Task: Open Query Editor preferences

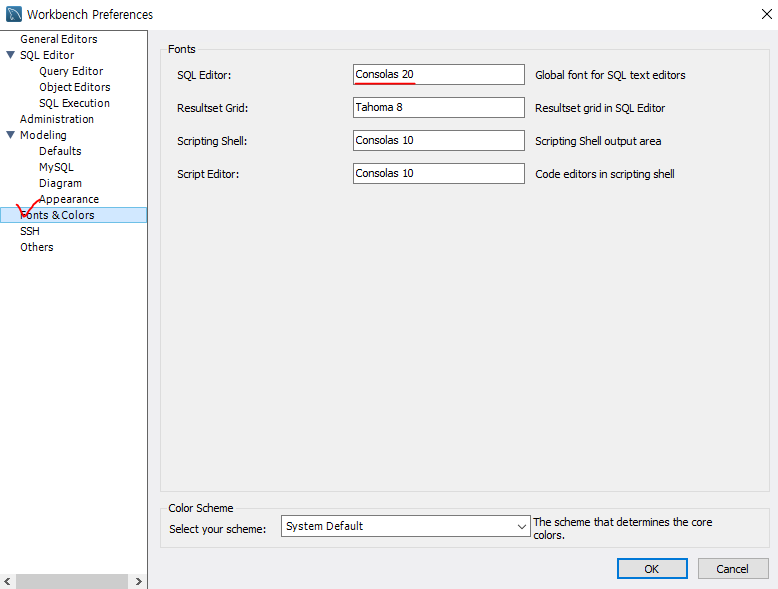Action: click(x=71, y=71)
